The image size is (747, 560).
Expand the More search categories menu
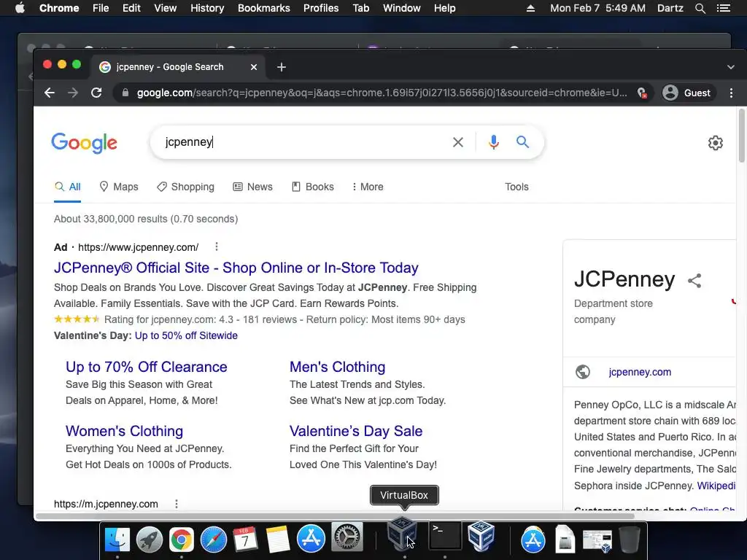tap(368, 187)
